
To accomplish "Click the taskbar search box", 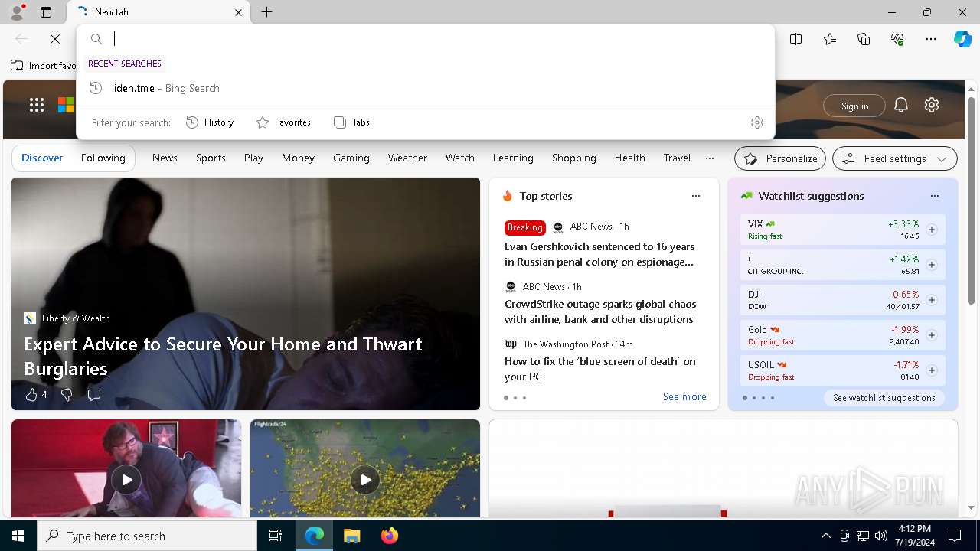I will point(147,536).
